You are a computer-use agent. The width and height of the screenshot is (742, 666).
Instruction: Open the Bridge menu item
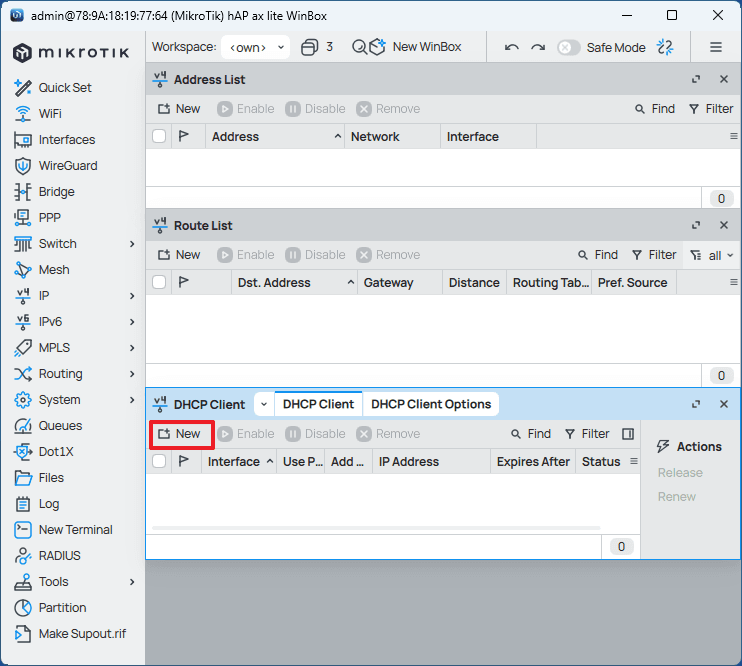pos(56,192)
